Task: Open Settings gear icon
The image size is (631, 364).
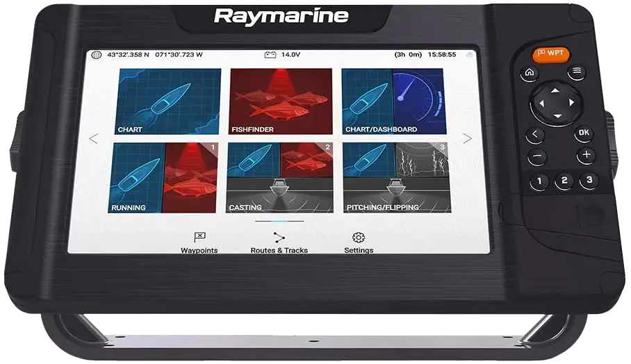Action: (x=359, y=238)
